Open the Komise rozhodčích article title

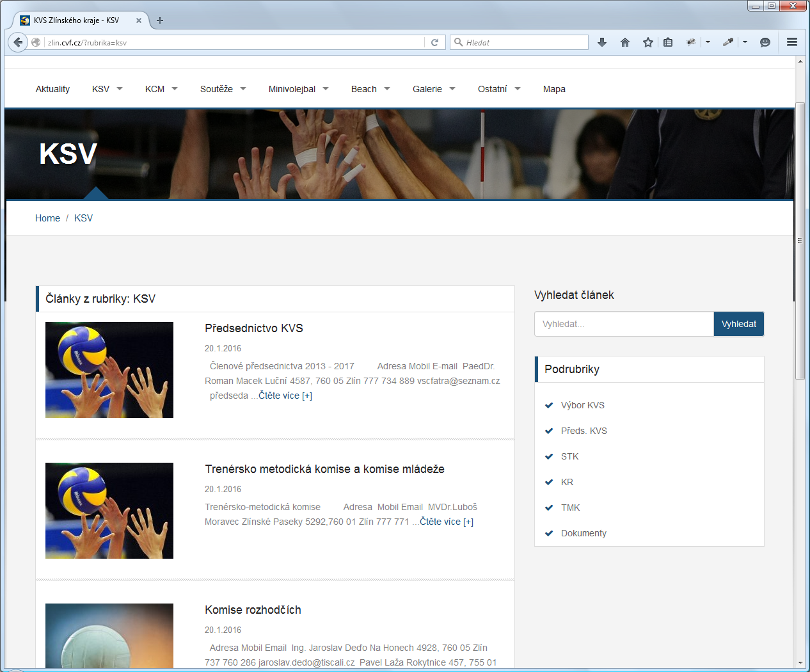click(253, 610)
